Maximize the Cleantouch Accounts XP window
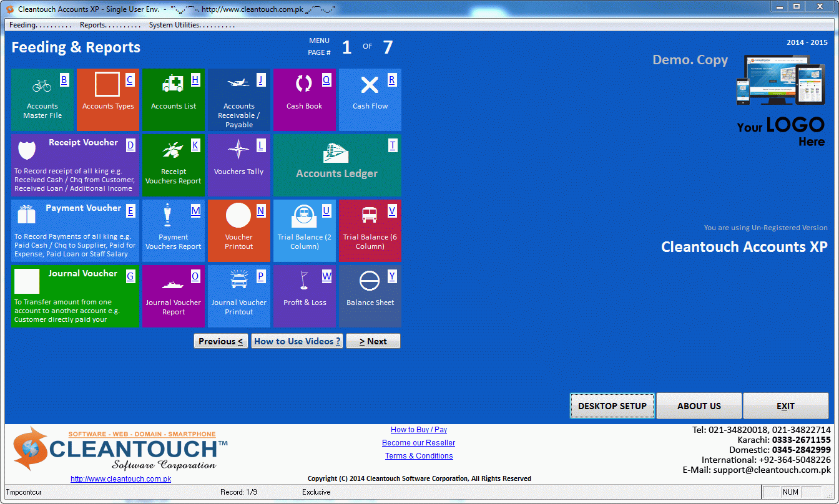The width and height of the screenshot is (839, 504). click(x=797, y=6)
